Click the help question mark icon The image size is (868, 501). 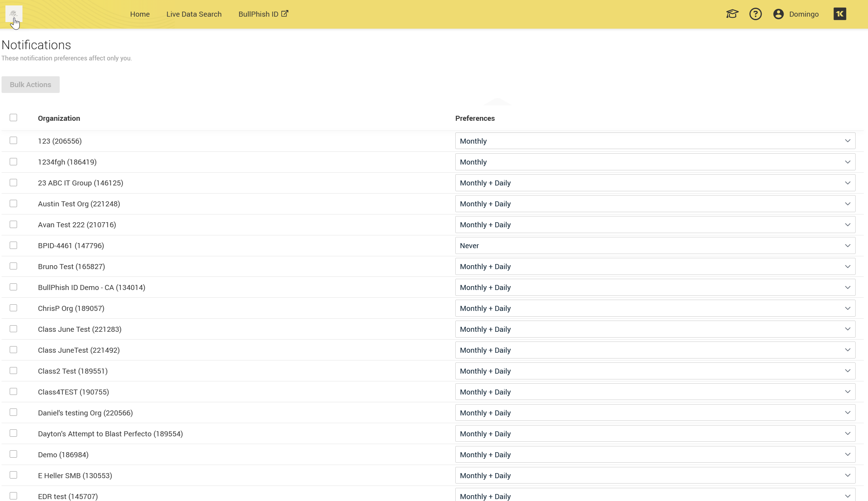click(755, 14)
